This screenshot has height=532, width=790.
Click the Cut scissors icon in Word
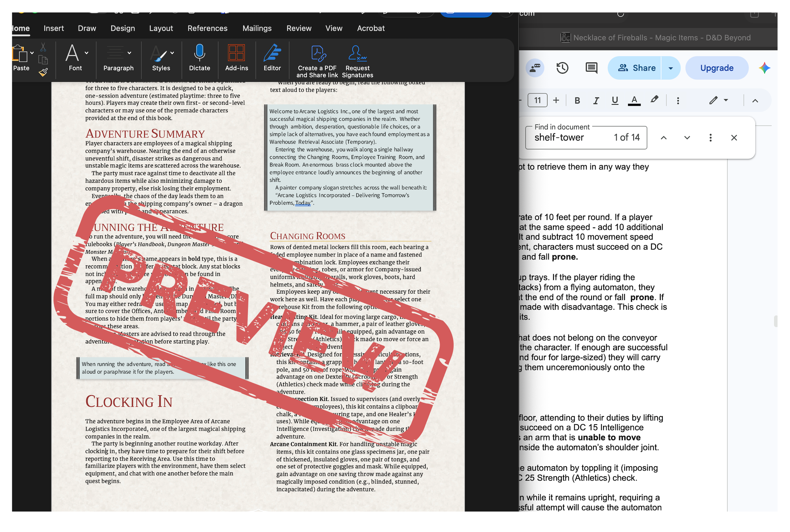click(43, 47)
